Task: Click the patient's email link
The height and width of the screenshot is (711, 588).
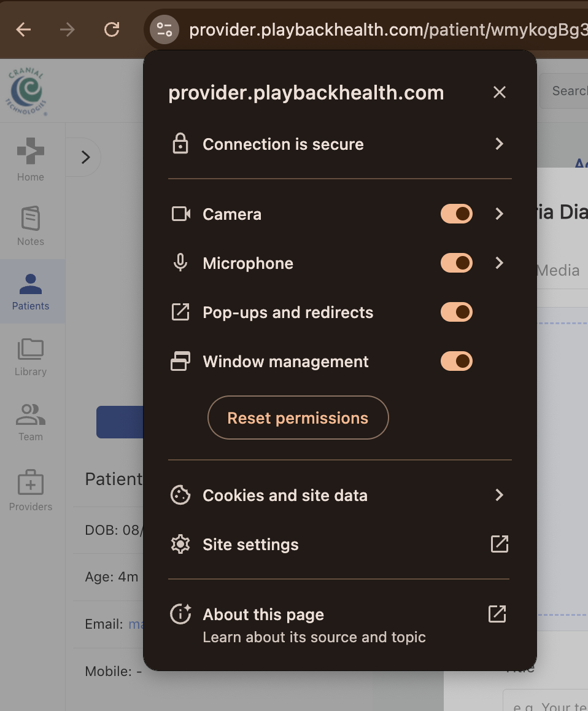Action: [x=136, y=624]
